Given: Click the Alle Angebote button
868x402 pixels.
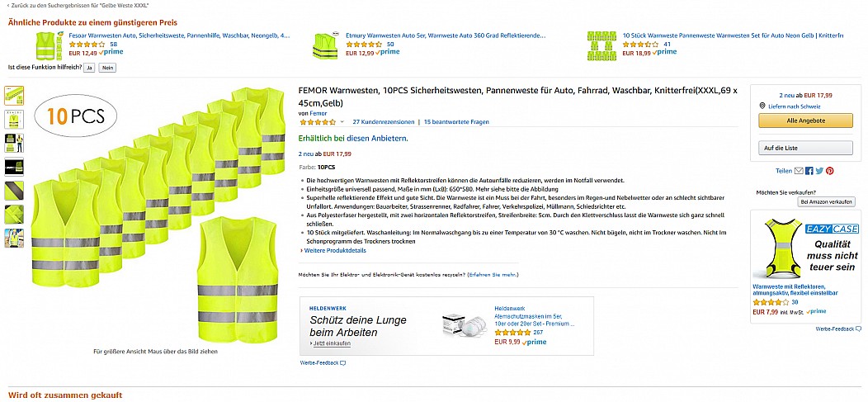Looking at the screenshot, I should pos(805,121).
